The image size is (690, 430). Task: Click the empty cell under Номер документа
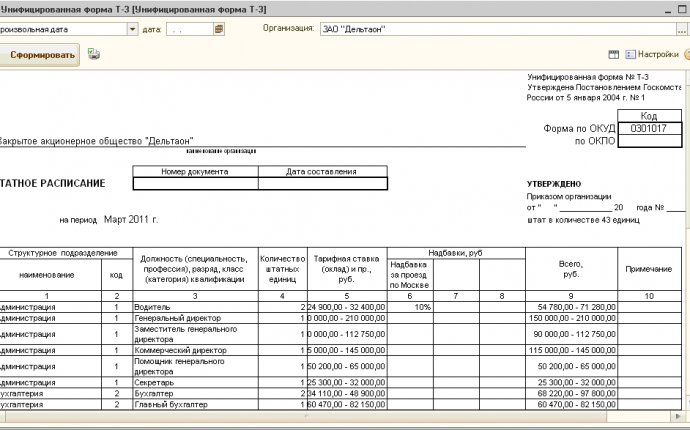tap(195, 184)
